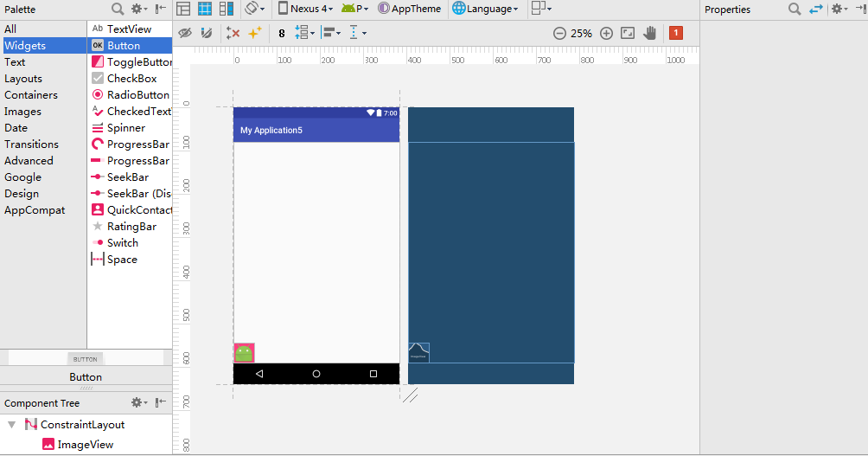
Task: Switch to Design view mode
Action: click(x=183, y=9)
